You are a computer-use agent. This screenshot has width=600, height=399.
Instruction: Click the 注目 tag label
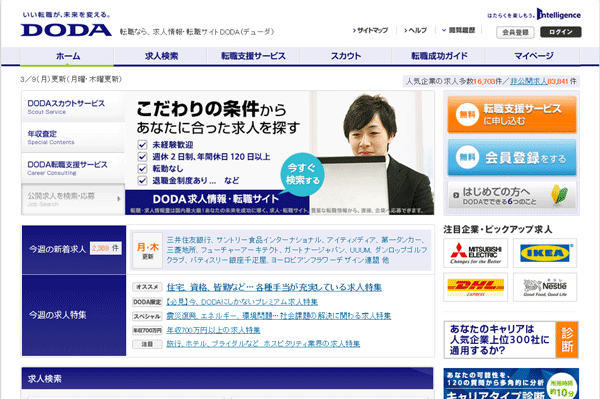tap(147, 344)
